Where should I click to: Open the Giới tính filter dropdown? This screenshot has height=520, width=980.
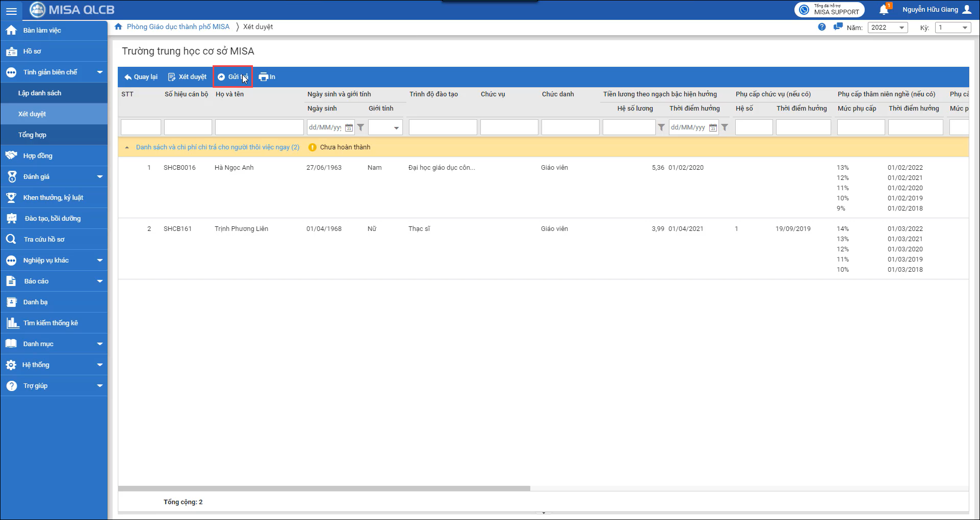tap(385, 127)
